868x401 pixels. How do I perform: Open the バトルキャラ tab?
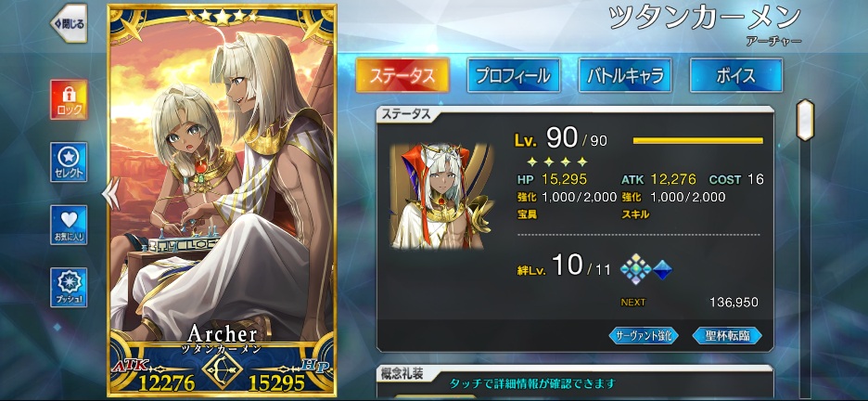click(x=625, y=75)
